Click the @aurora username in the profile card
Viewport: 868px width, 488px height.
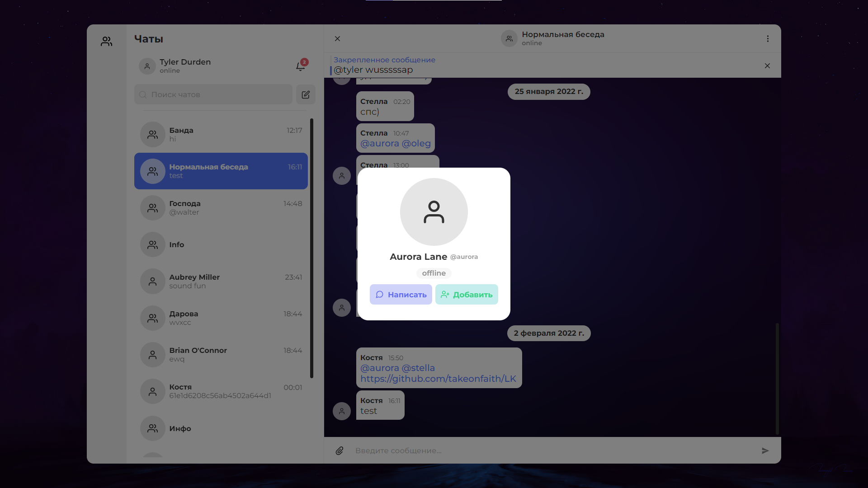[464, 257]
